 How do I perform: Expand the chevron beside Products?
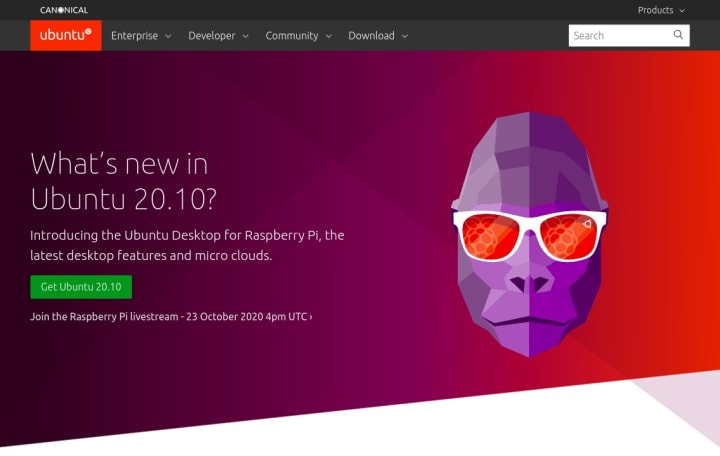[682, 11]
